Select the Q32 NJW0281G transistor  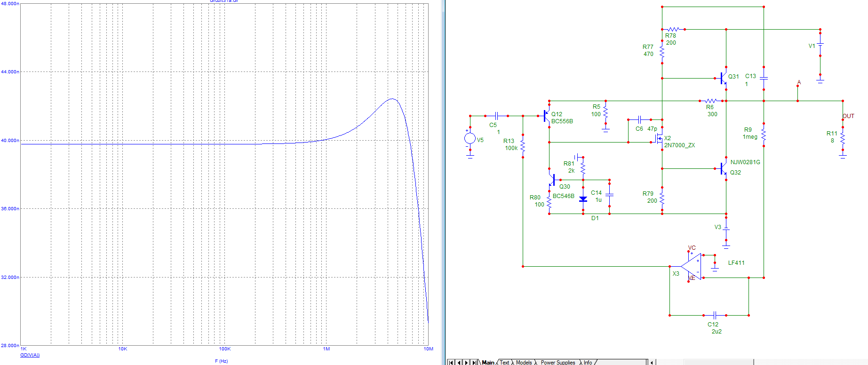723,168
